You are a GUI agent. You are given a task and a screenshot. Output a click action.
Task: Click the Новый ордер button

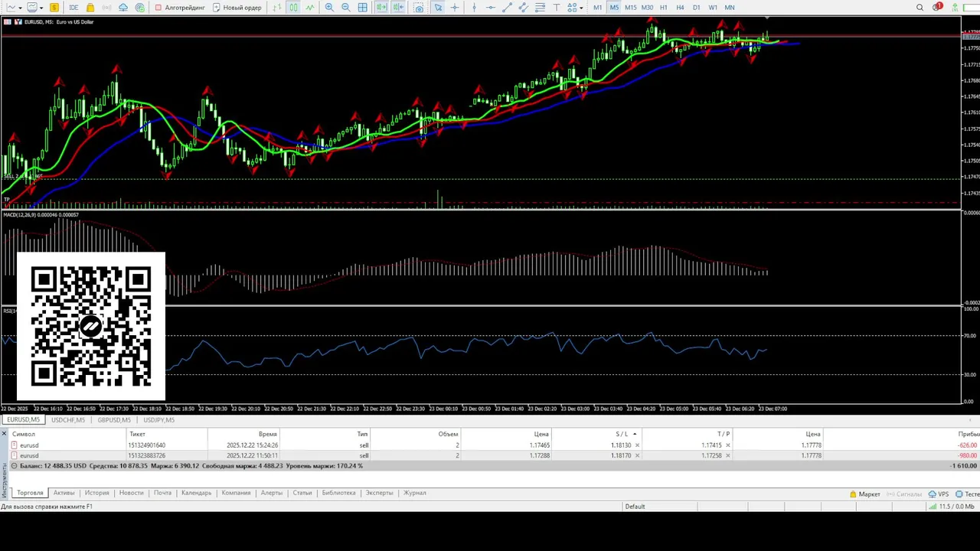coord(237,8)
